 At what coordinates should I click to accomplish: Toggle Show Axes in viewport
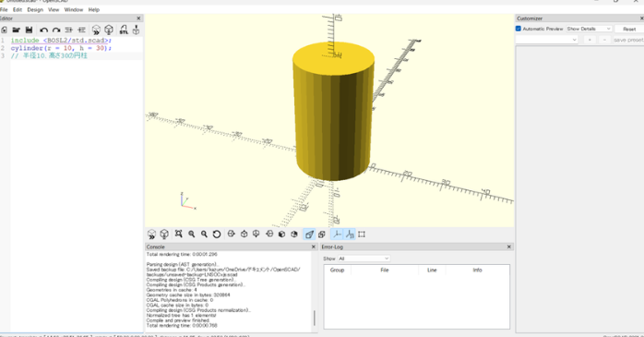(337, 235)
